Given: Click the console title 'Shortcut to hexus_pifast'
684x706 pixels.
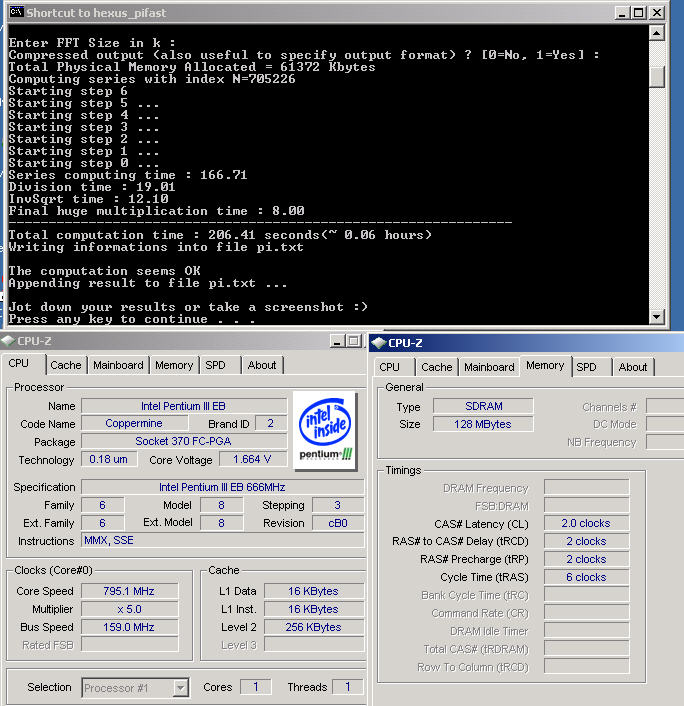Looking at the screenshot, I should (x=96, y=13).
